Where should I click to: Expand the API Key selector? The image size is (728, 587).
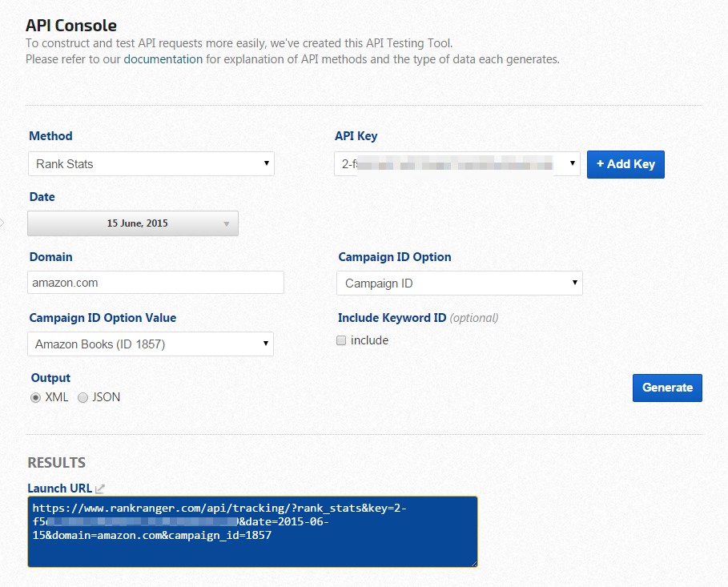(x=457, y=164)
